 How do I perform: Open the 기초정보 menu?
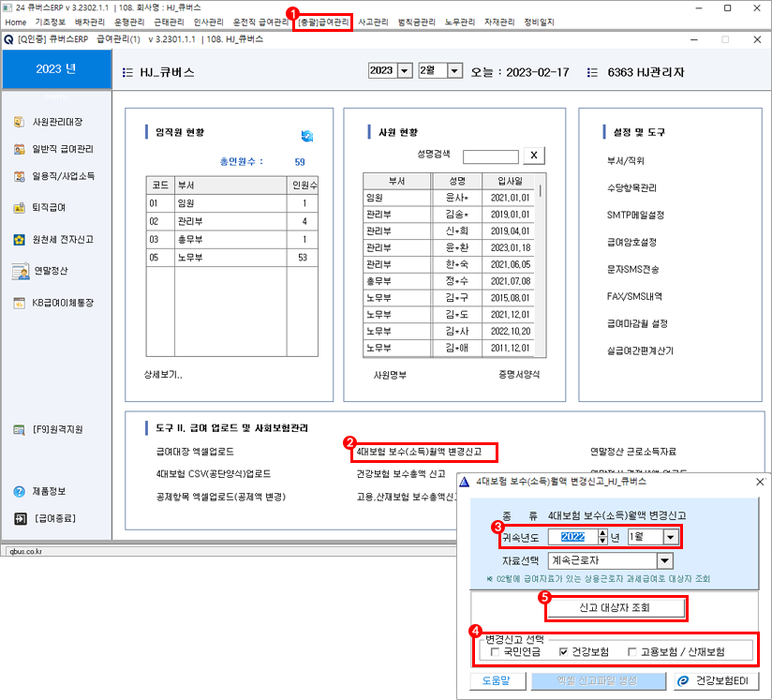51,22
